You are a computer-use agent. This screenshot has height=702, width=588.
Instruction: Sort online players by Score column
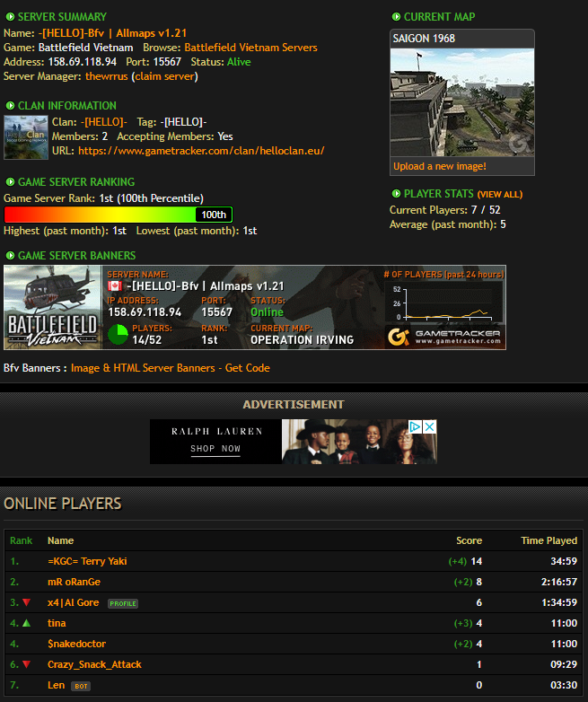[469, 540]
